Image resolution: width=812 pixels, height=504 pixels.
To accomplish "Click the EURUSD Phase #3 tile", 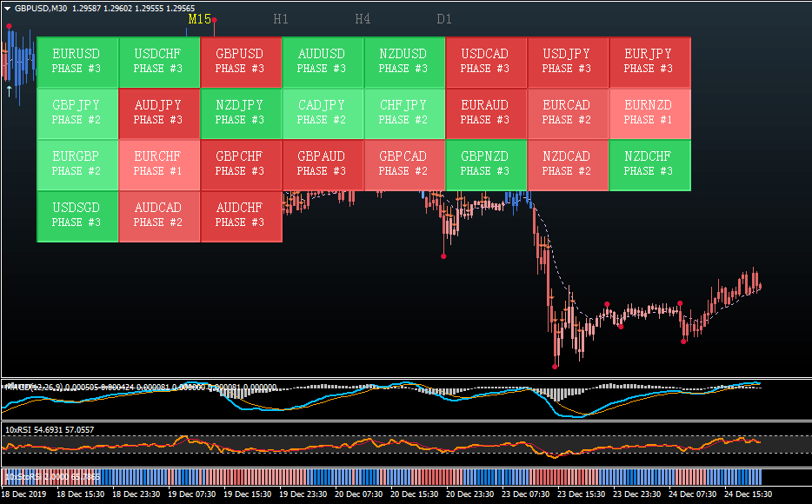I will 77,62.
